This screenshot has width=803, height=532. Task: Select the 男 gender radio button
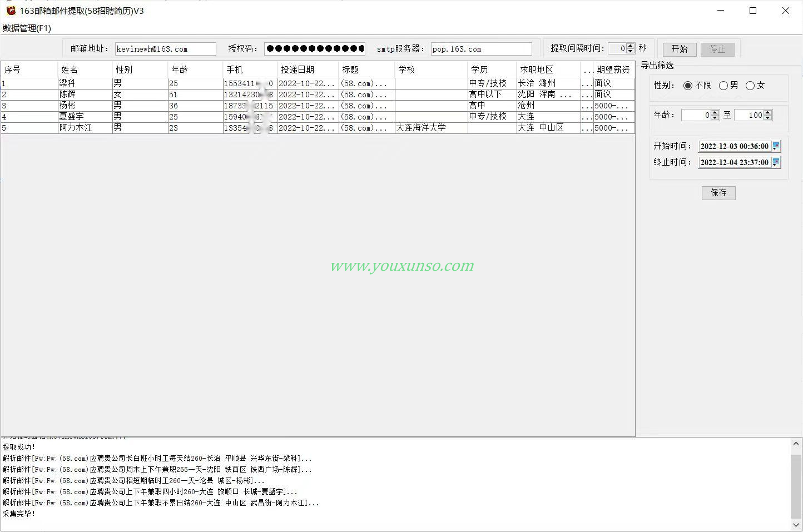point(723,86)
